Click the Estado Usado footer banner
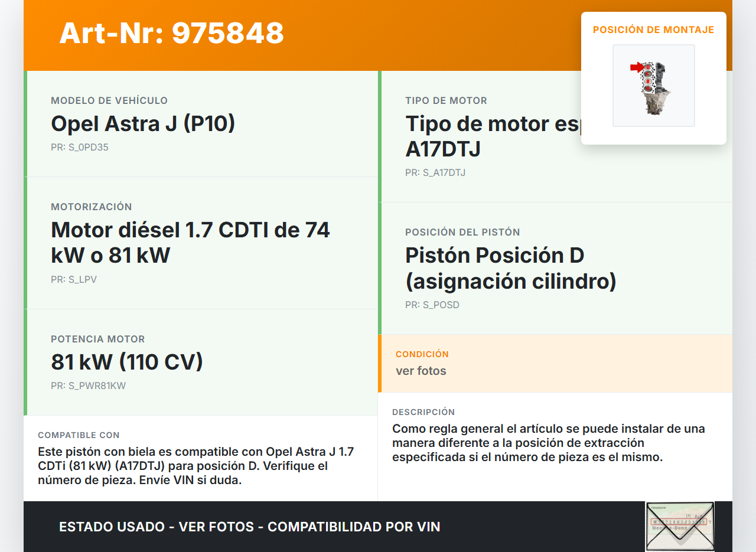Image resolution: width=756 pixels, height=552 pixels. point(249,527)
